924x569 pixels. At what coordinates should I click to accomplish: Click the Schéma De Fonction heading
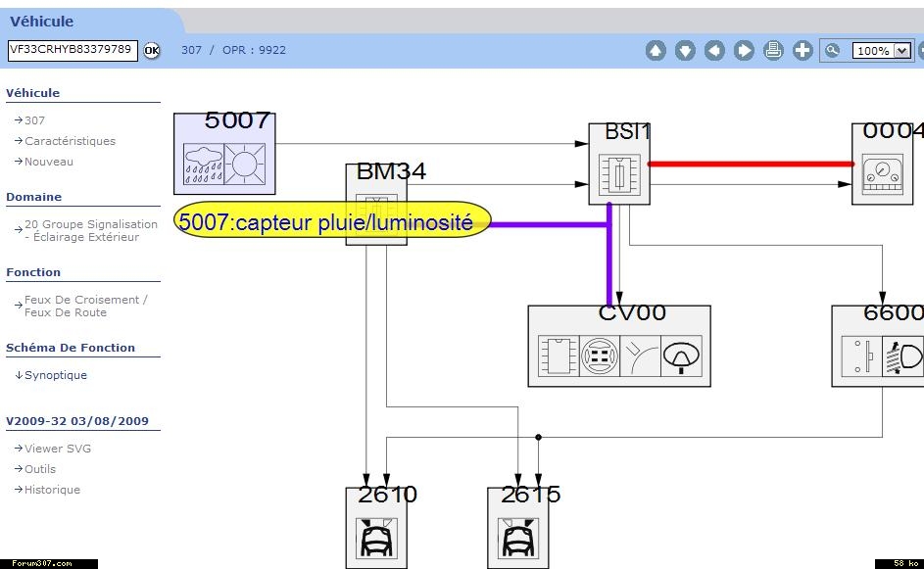(71, 348)
